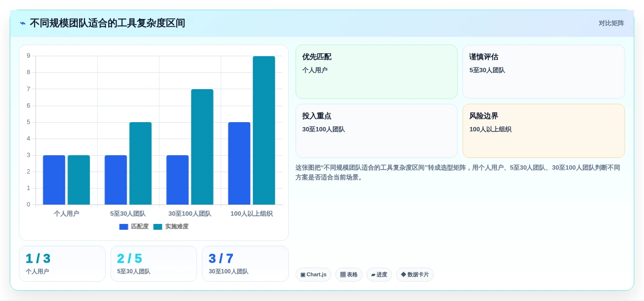Toggle the 匹配度 legend item

pos(134,226)
